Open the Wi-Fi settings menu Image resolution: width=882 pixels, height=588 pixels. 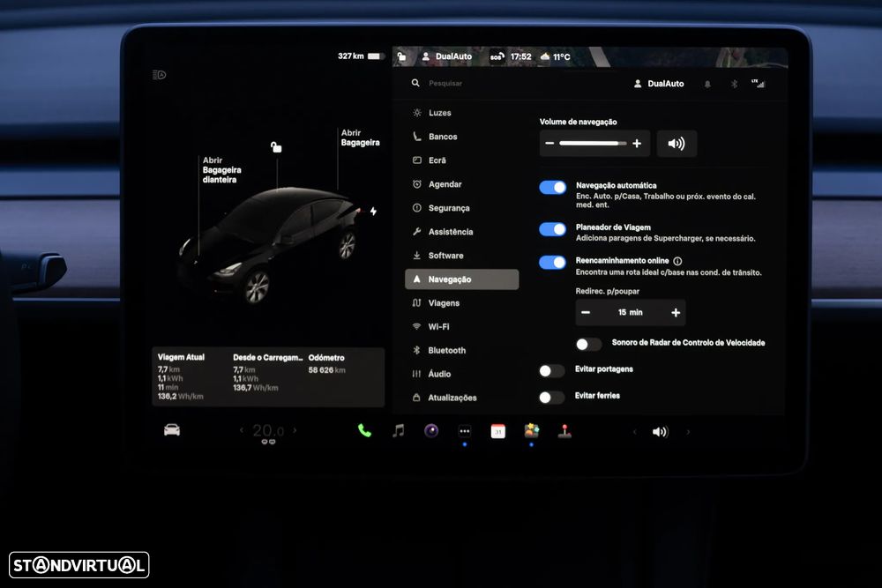click(462, 326)
